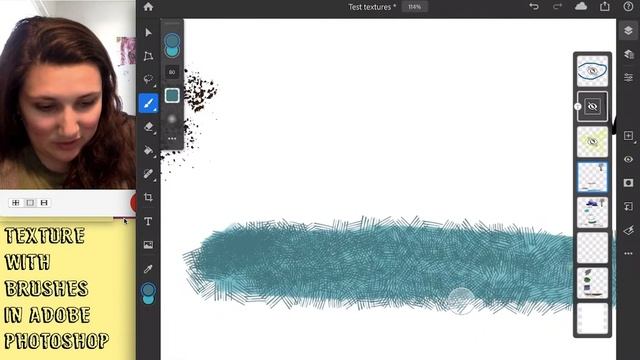Click the grid layout icon in recorder window
The image size is (640, 360).
pos(16,202)
